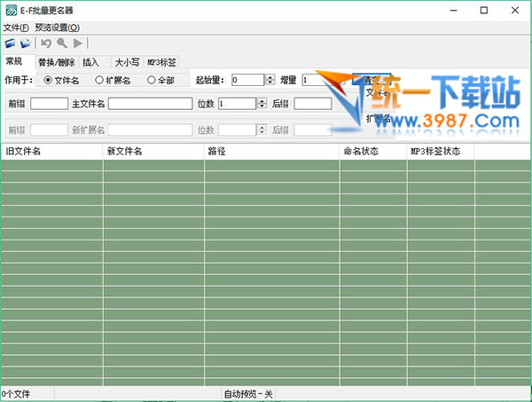Sort by the 命名状态 column header
This screenshot has height=402, width=532.
[372, 152]
